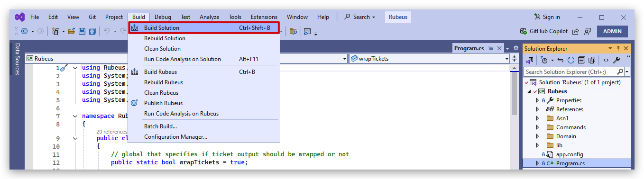Open Solution Explorer search options dropdown
The width and height of the screenshot is (644, 179).
pos(627,72)
